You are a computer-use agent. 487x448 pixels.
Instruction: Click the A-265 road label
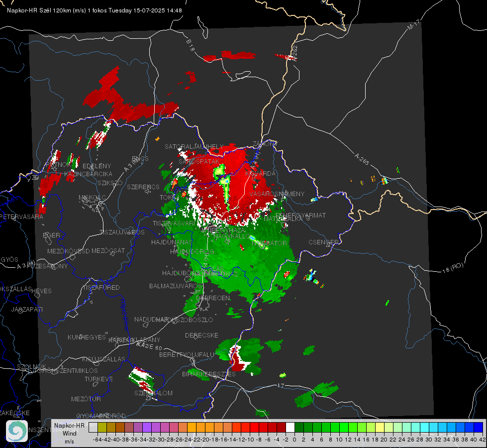362,159
